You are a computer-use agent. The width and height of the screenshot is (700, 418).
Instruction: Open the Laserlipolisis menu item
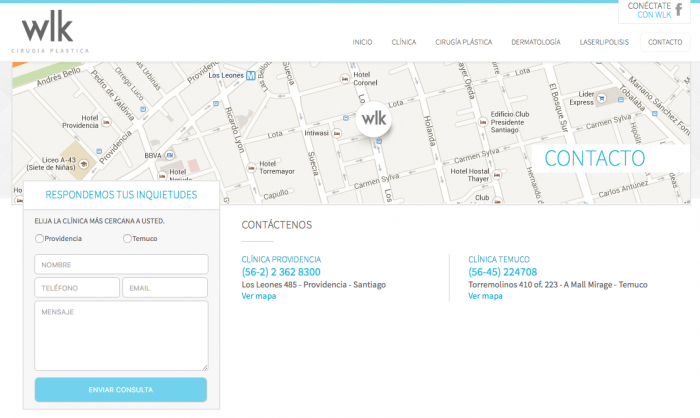click(x=603, y=42)
